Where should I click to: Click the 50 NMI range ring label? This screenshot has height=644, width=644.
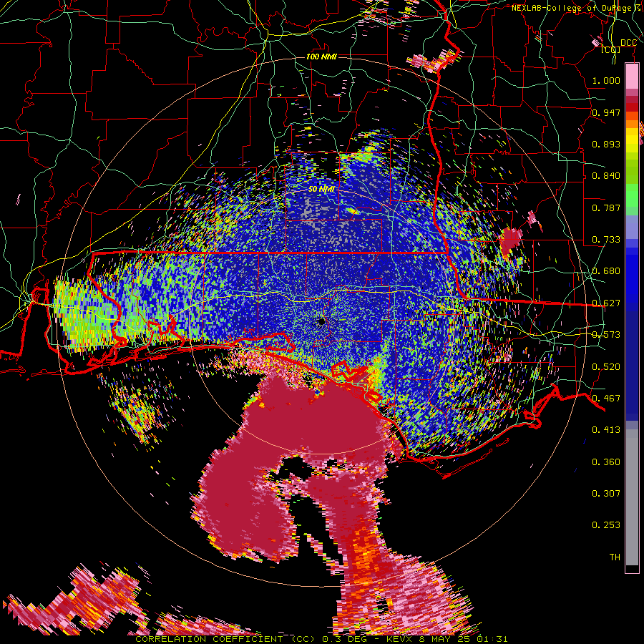321,190
